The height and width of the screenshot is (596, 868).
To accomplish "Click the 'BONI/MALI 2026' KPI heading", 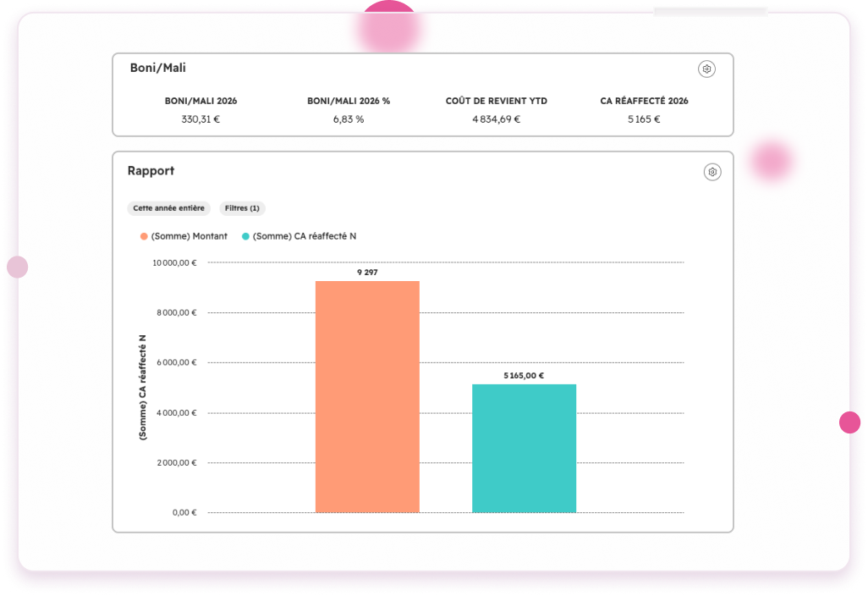I will point(201,101).
